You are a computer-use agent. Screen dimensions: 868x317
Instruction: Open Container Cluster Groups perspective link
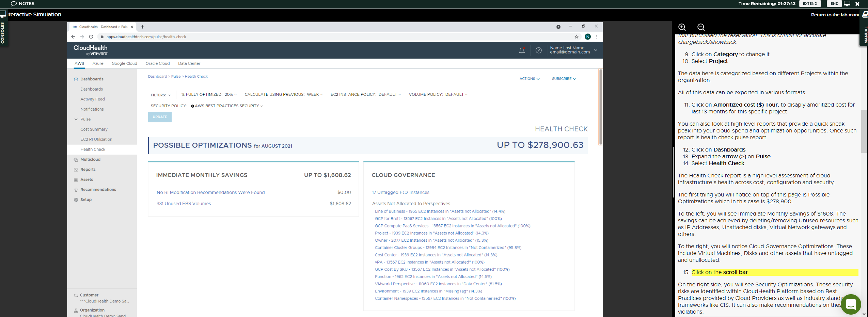click(x=448, y=248)
